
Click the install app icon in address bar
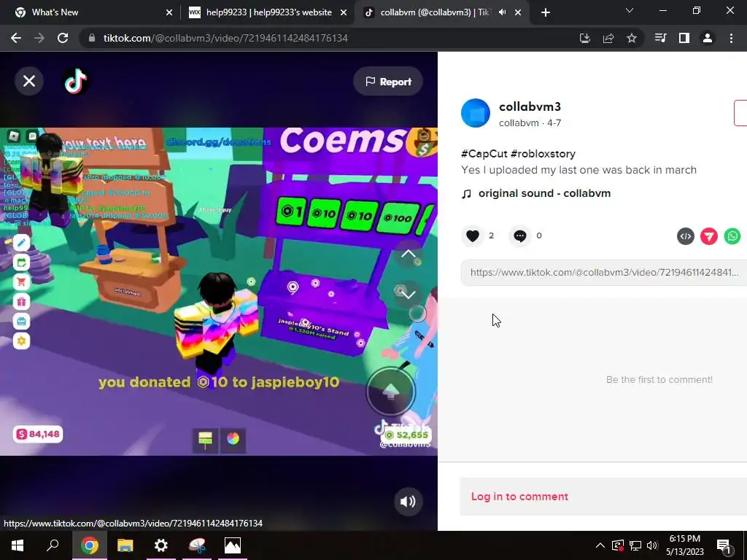coord(585,38)
